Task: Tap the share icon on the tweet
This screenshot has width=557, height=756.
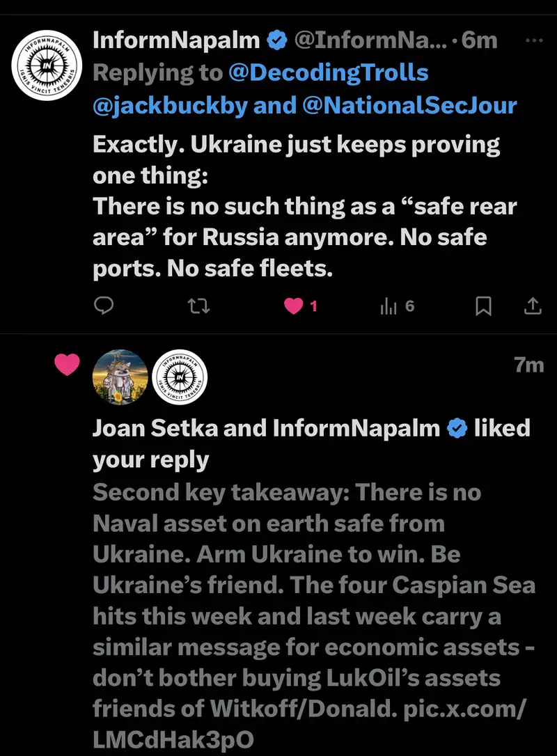Action: click(531, 306)
